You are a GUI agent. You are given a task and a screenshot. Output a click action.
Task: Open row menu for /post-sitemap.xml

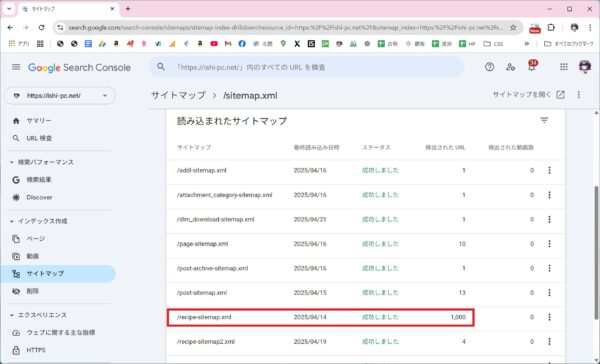pos(549,293)
